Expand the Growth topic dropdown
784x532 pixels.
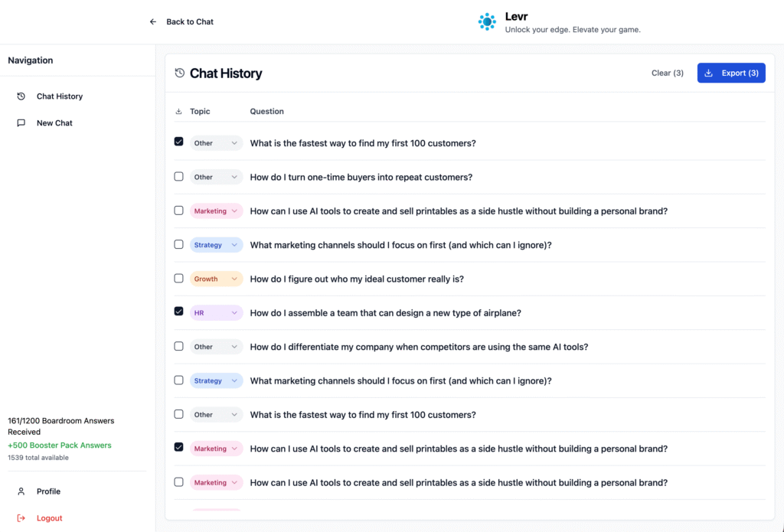(x=216, y=279)
